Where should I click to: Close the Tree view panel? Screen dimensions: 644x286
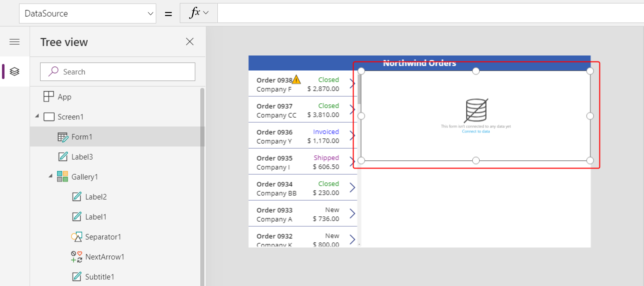(x=190, y=42)
